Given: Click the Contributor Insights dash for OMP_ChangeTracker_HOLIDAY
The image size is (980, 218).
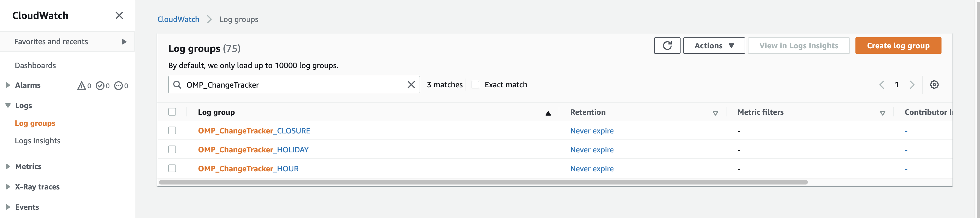Looking at the screenshot, I should coord(906,150).
